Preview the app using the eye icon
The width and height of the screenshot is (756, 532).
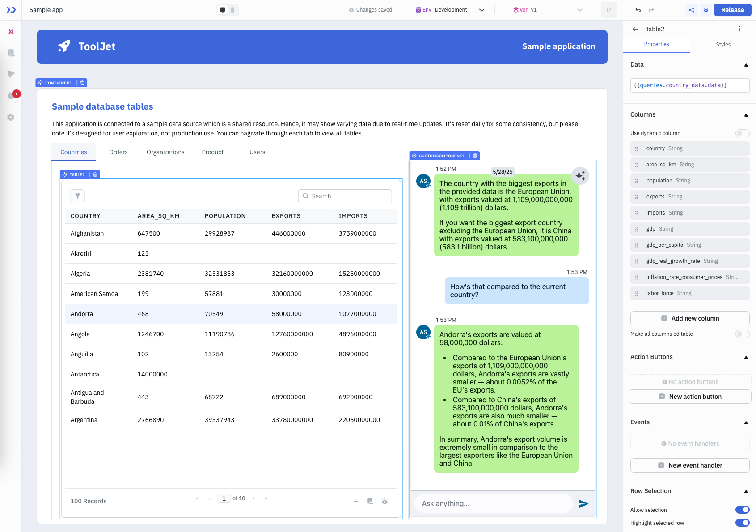tap(706, 9)
